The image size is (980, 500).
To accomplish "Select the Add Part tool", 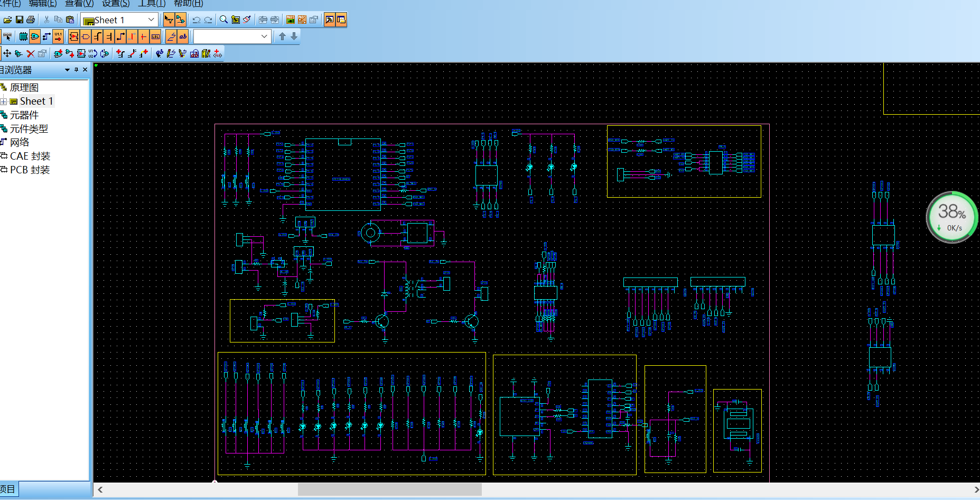I will (x=58, y=53).
